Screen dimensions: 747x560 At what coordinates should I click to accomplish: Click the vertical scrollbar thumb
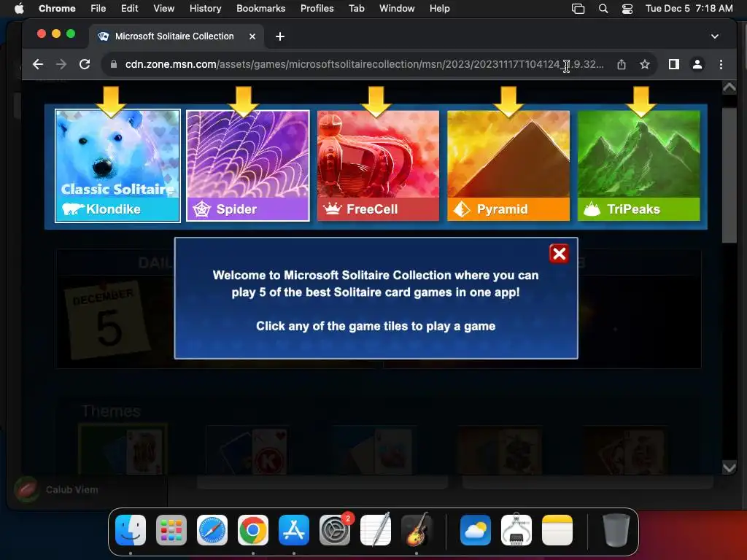tap(729, 175)
